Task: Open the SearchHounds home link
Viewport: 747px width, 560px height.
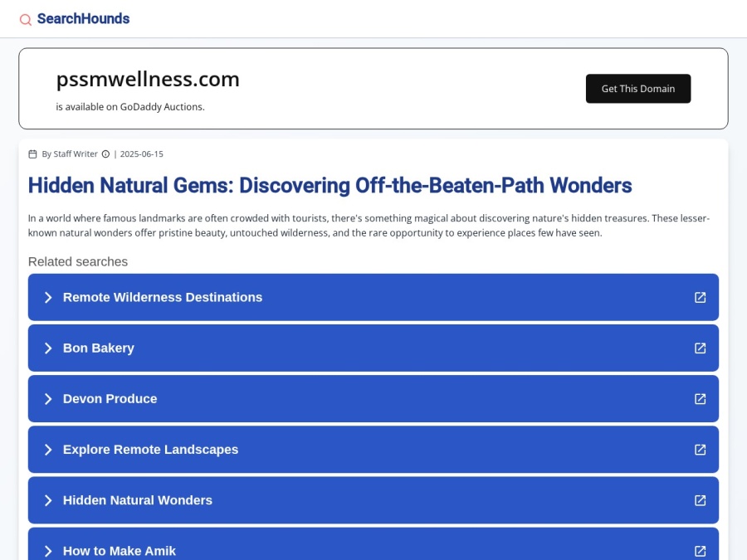Action: tap(83, 18)
